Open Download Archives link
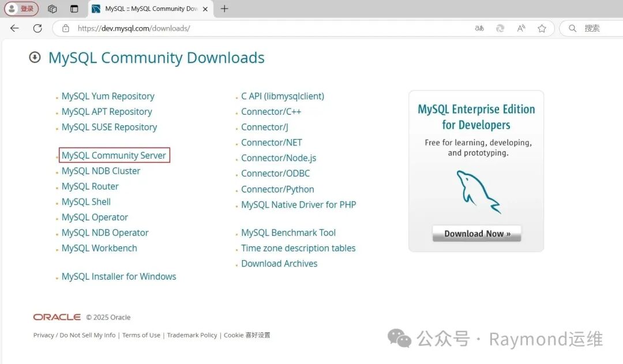The image size is (623, 364). click(x=279, y=264)
